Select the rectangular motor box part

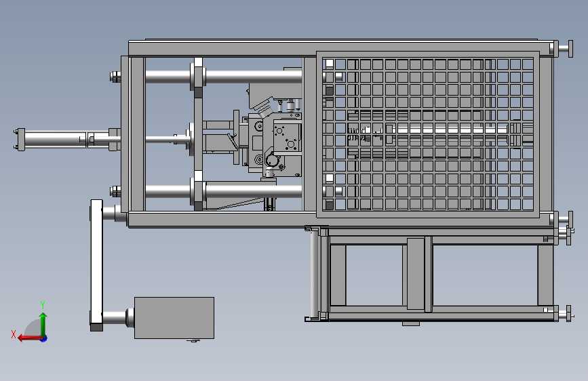click(174, 318)
